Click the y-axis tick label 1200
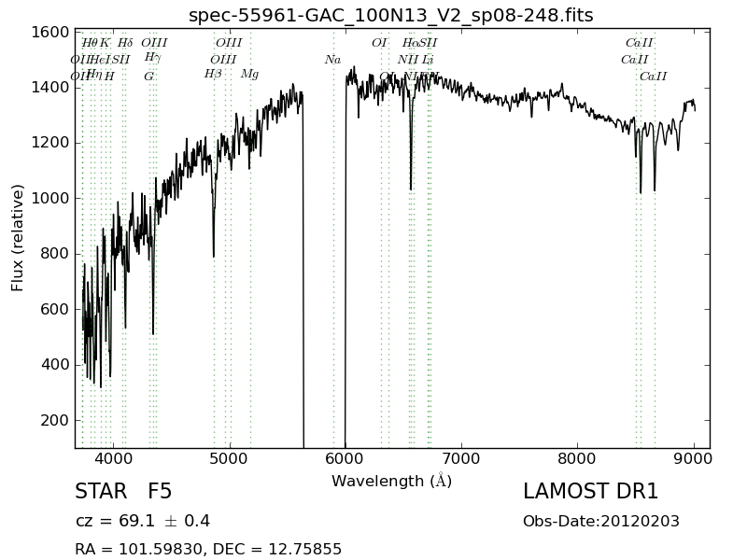747x560 pixels. click(x=50, y=143)
